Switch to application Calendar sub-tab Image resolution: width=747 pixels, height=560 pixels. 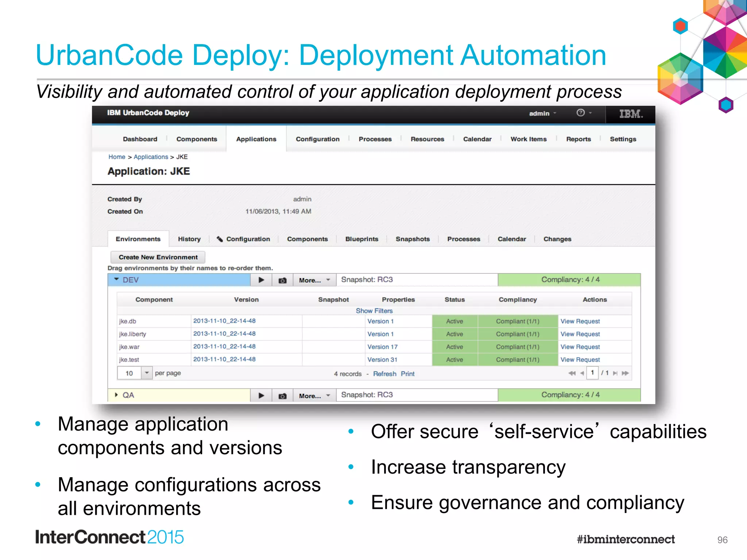coord(512,239)
